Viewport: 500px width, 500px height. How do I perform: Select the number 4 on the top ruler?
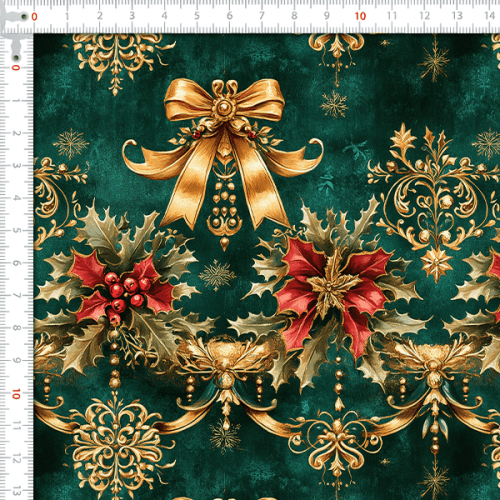click(164, 16)
